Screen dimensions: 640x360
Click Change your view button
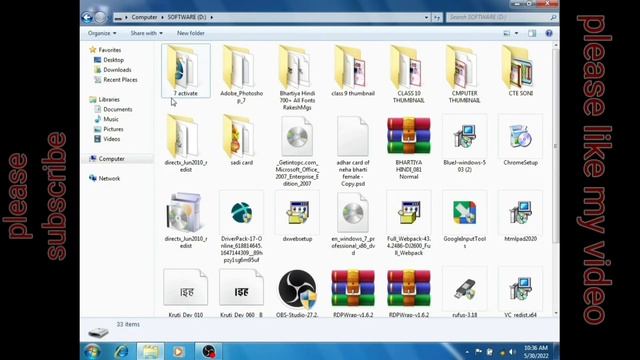coord(507,33)
